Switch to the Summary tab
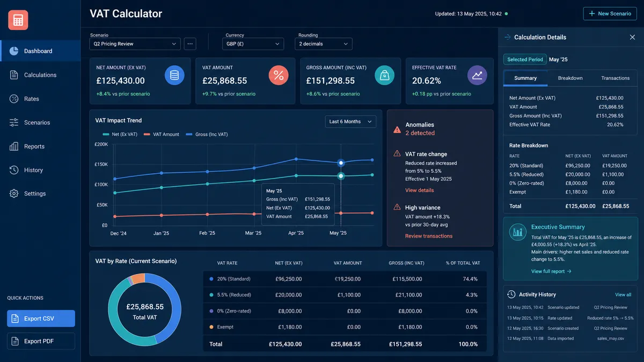The height and width of the screenshot is (362, 644). 525,78
